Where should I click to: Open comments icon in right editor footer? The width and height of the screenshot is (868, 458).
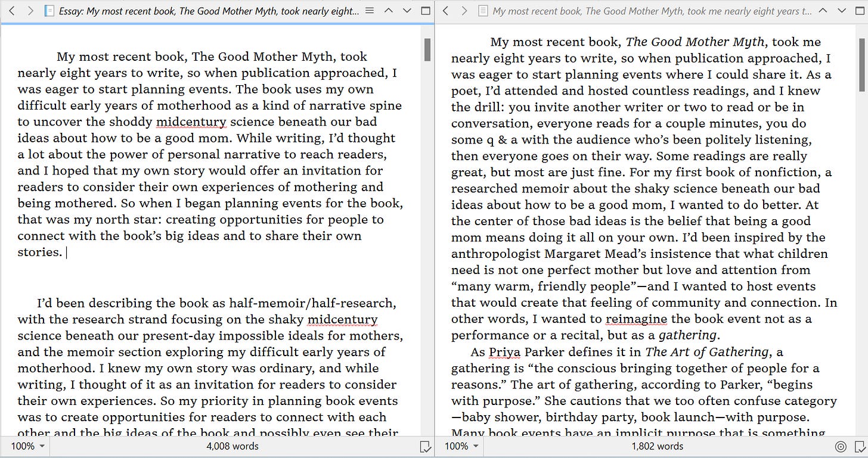click(860, 446)
